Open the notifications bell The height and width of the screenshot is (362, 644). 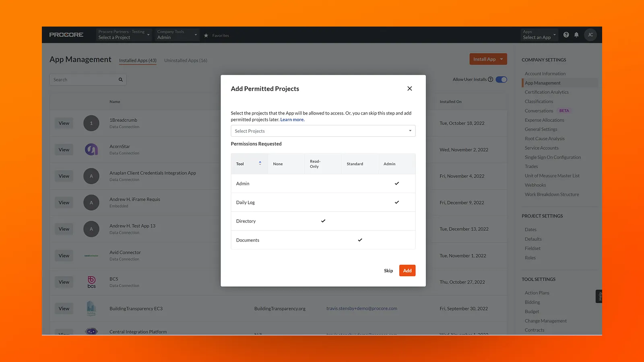pyautogui.click(x=576, y=35)
